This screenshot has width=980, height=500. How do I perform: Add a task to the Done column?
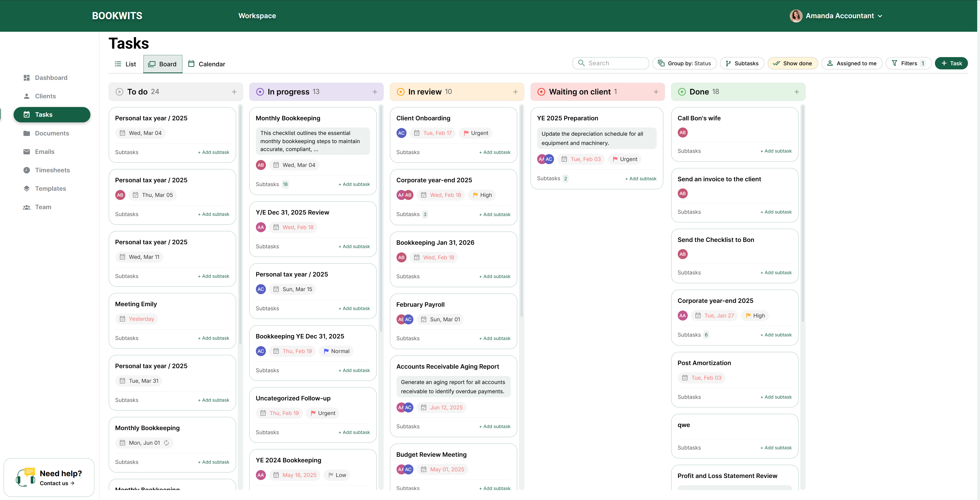797,92
